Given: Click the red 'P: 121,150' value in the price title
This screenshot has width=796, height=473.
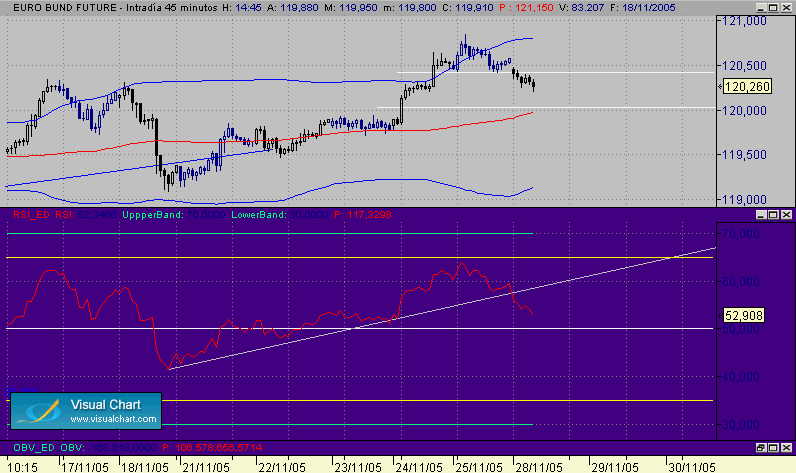Looking at the screenshot, I should [x=526, y=8].
